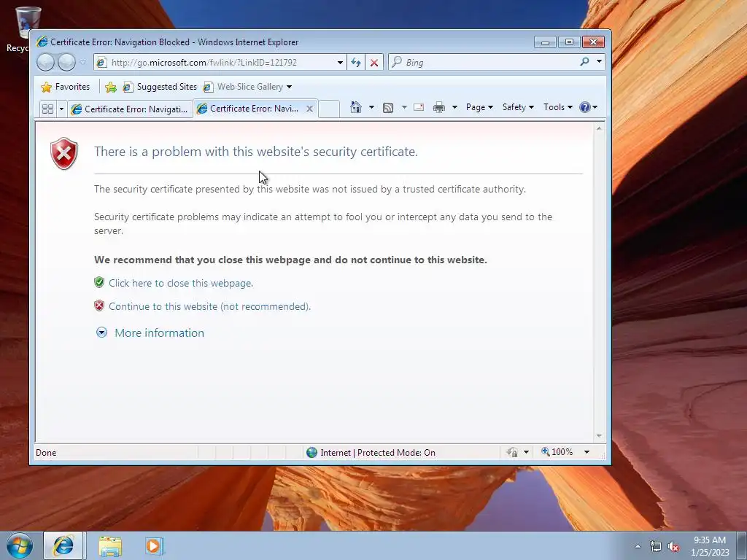Click the green shield close-webpage icon
747x560 pixels.
99,282
